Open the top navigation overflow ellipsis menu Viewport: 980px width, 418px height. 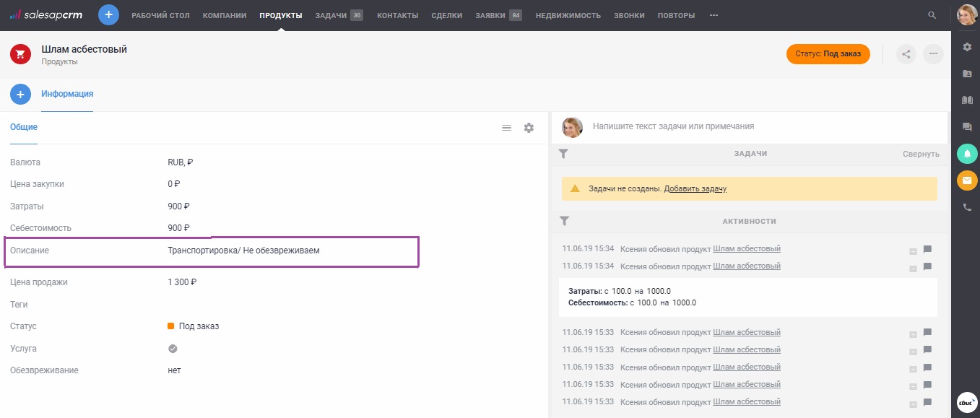pos(714,15)
